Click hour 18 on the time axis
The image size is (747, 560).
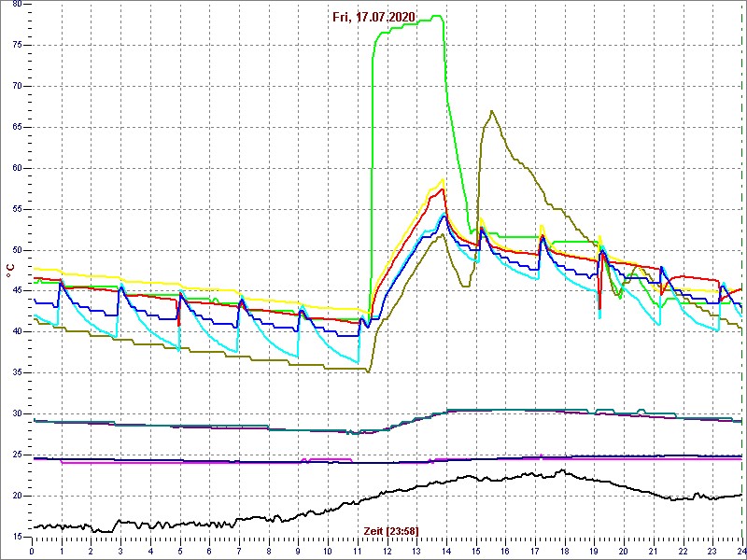pyautogui.click(x=565, y=552)
